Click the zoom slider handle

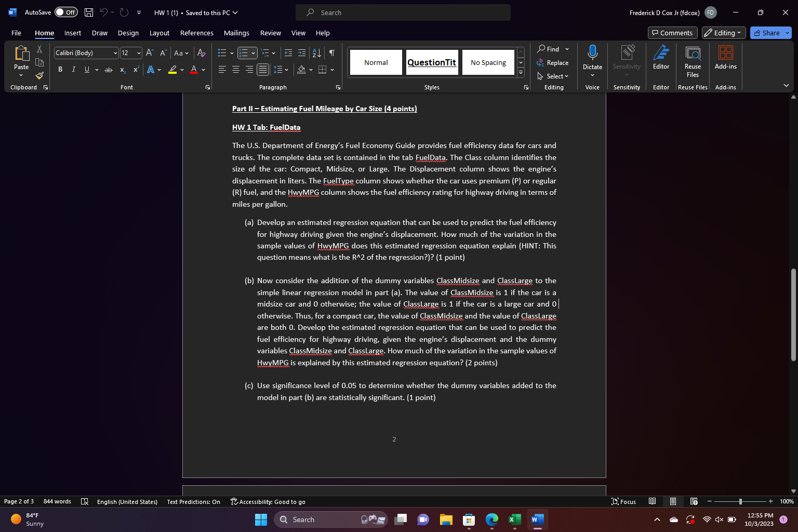click(740, 501)
